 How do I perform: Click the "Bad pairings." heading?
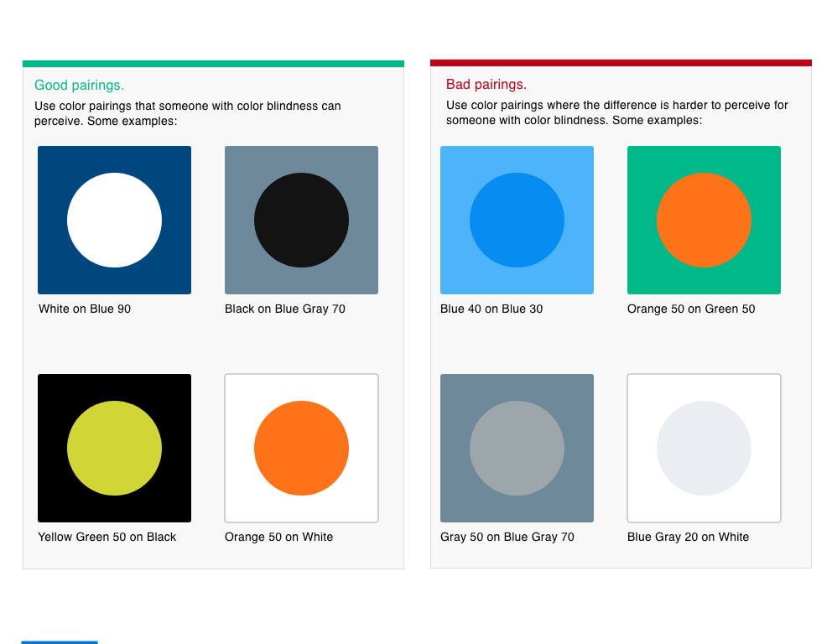486,85
